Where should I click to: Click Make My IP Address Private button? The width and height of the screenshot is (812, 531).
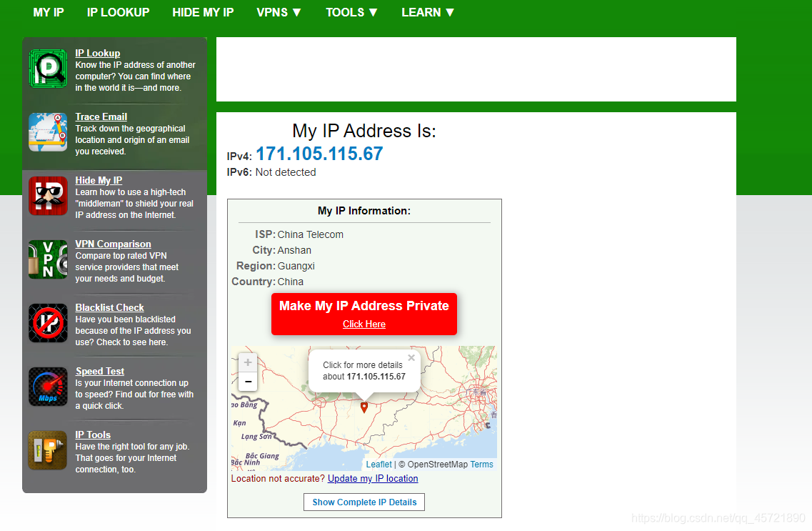click(x=364, y=314)
